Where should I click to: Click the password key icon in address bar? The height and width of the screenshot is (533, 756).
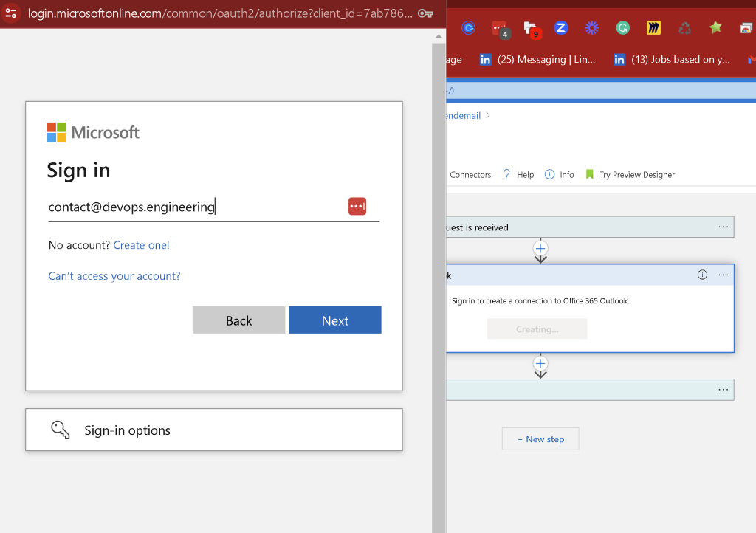[425, 13]
